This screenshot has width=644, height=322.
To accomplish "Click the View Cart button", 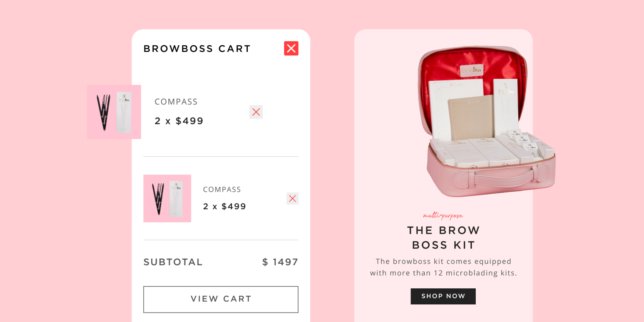I will click(x=221, y=299).
